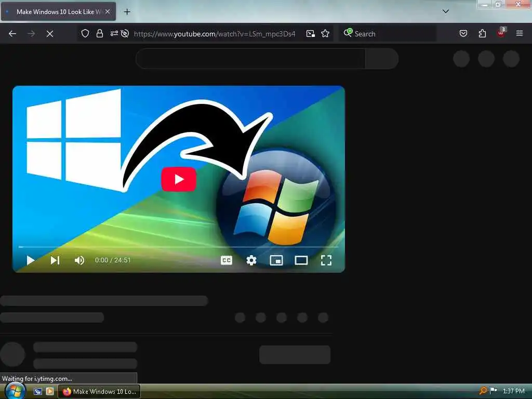Save page to Pocket
532x399 pixels.
tap(463, 33)
